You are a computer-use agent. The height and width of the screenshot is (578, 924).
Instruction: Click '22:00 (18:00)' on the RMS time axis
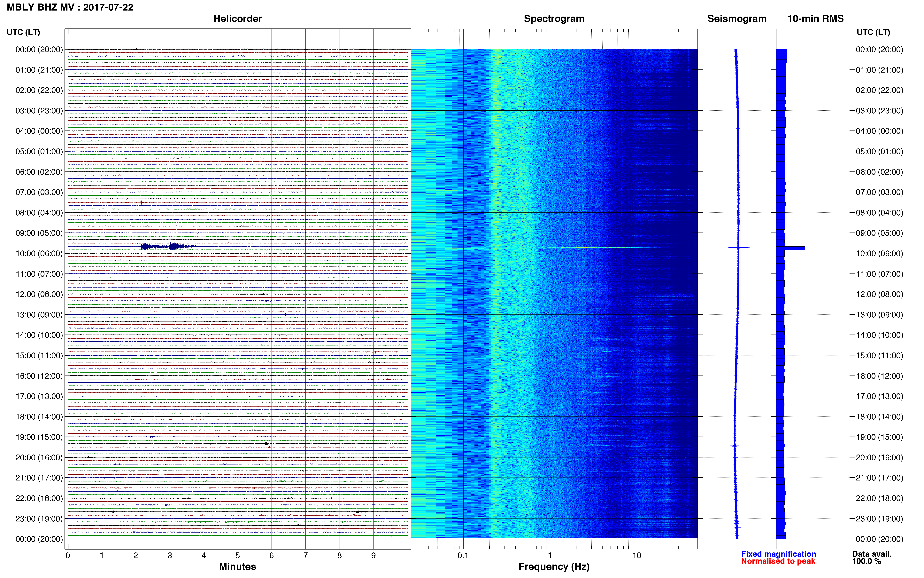879,498
